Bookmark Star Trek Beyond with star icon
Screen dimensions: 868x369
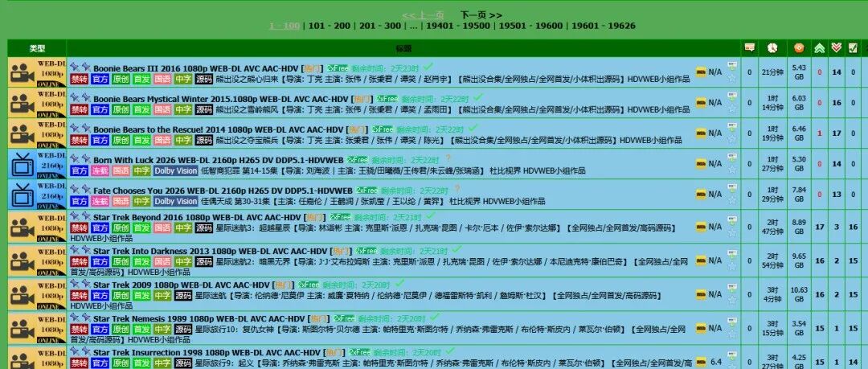tap(732, 232)
